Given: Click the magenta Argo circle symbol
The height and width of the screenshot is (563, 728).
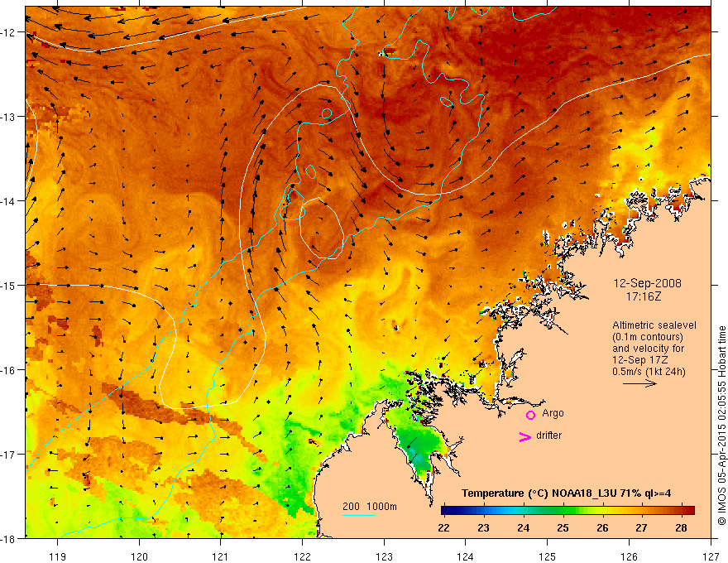Looking at the screenshot, I should [530, 415].
